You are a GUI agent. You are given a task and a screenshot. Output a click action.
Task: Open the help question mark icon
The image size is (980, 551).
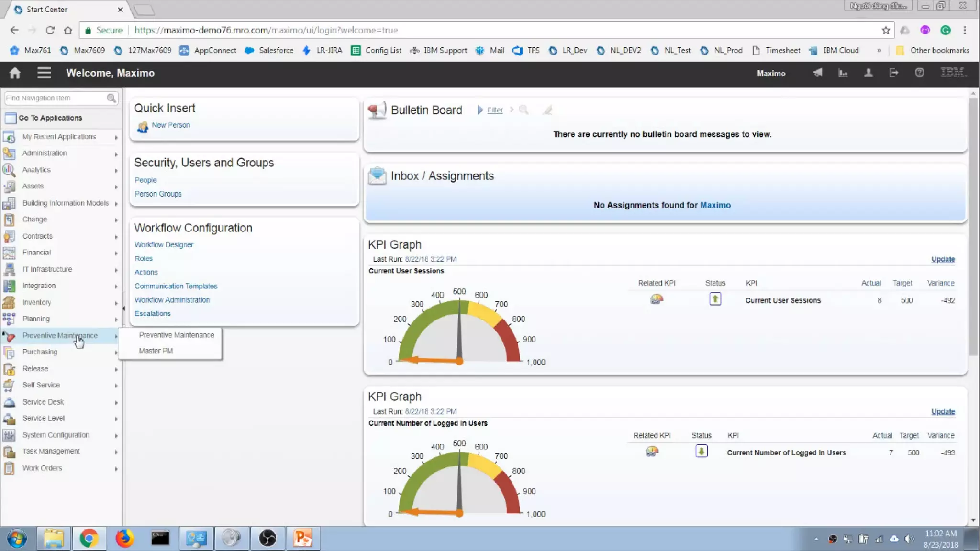[919, 73]
